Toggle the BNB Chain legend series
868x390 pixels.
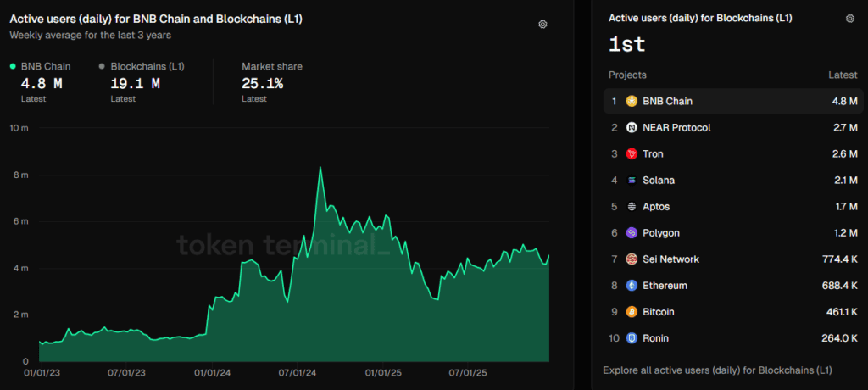click(x=41, y=66)
